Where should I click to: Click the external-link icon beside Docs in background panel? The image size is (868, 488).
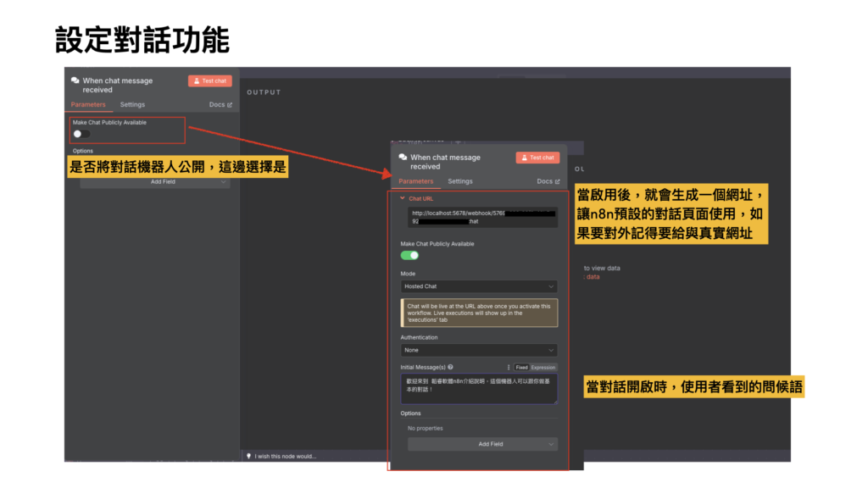[x=230, y=104]
